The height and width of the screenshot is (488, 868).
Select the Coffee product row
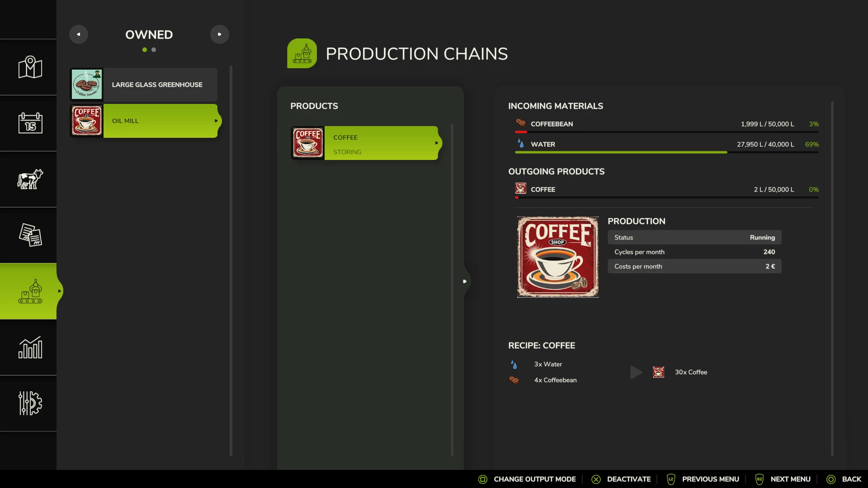pyautogui.click(x=365, y=143)
